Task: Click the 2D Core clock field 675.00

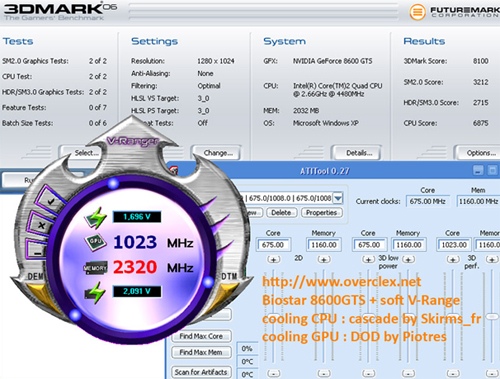Action: [274, 245]
